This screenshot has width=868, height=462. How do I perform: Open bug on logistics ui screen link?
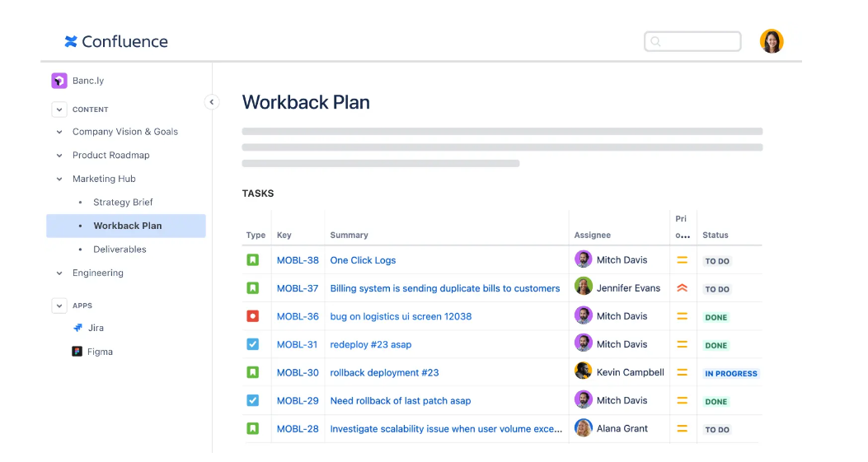401,316
